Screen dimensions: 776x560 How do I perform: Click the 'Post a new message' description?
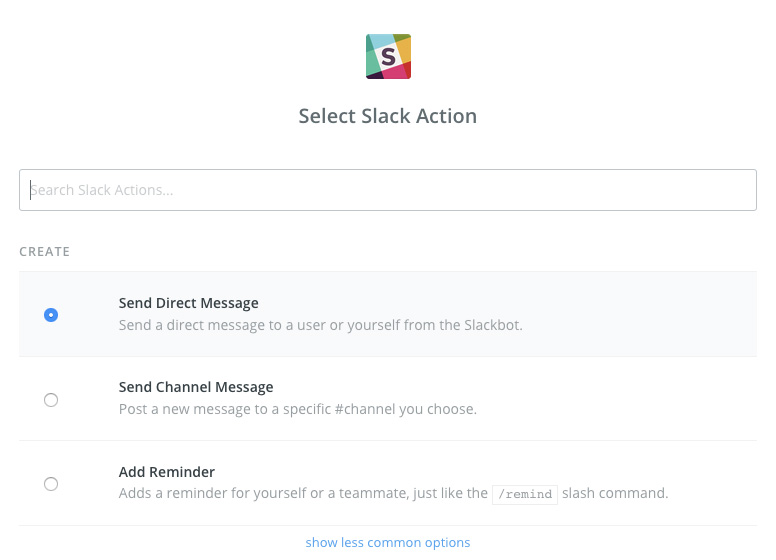pyautogui.click(x=297, y=409)
